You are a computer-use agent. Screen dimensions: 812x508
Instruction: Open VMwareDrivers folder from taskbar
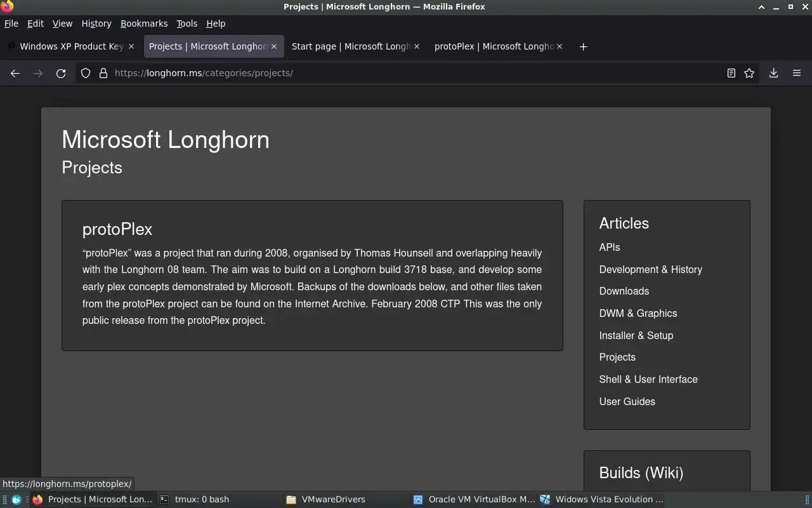click(346, 500)
